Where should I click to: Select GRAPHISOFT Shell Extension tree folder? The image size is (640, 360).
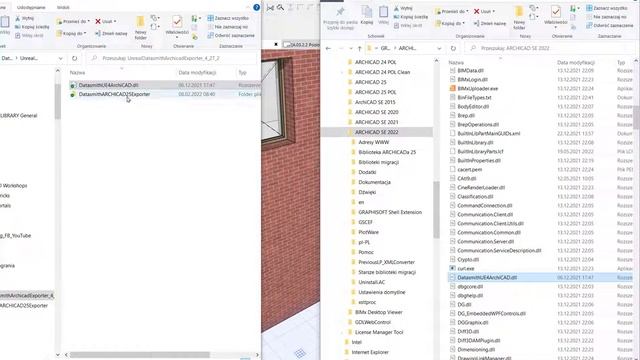[390, 212]
